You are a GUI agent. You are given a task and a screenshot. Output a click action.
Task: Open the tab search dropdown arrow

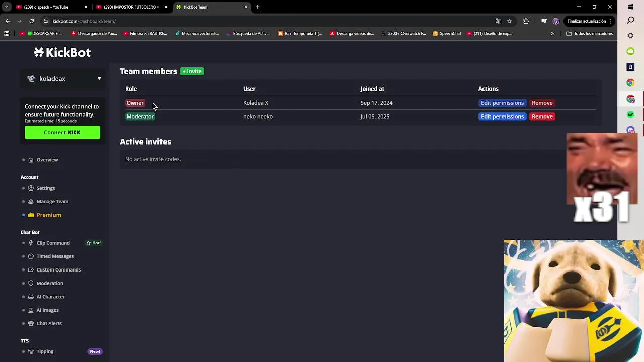click(7, 7)
